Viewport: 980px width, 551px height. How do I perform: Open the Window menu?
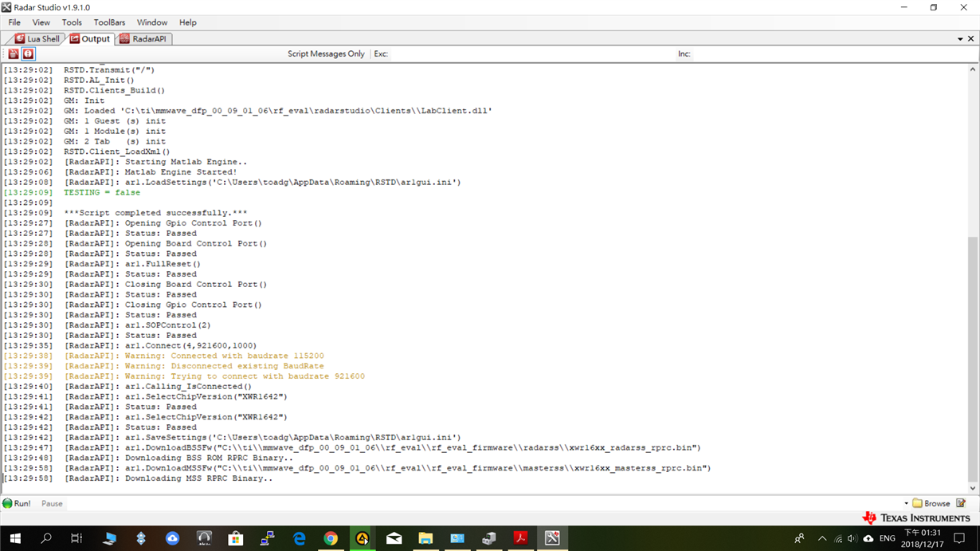click(x=152, y=22)
